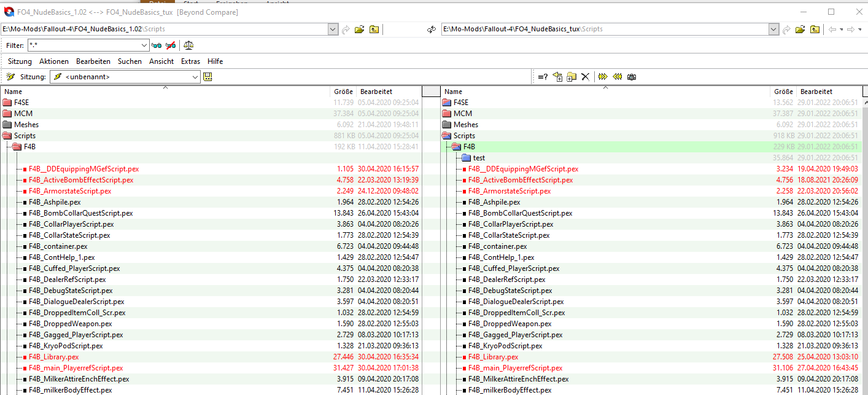Open the Hilfe menu

click(x=215, y=61)
